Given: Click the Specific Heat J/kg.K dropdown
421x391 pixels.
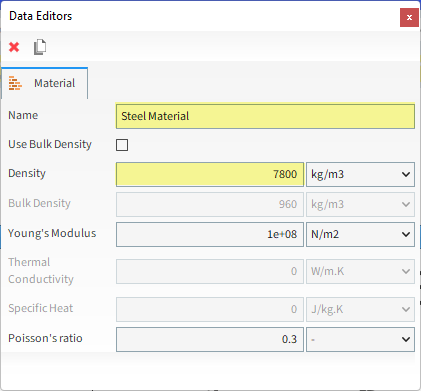Looking at the screenshot, I should (x=360, y=309).
